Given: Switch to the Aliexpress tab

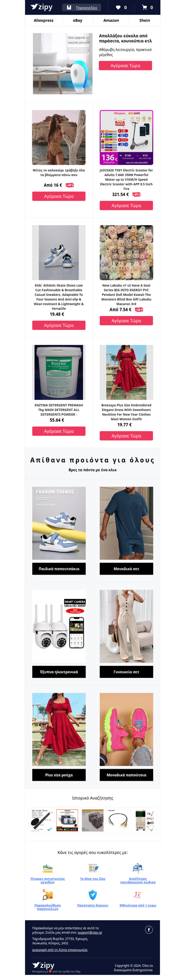Looking at the screenshot, I should 43,20.
